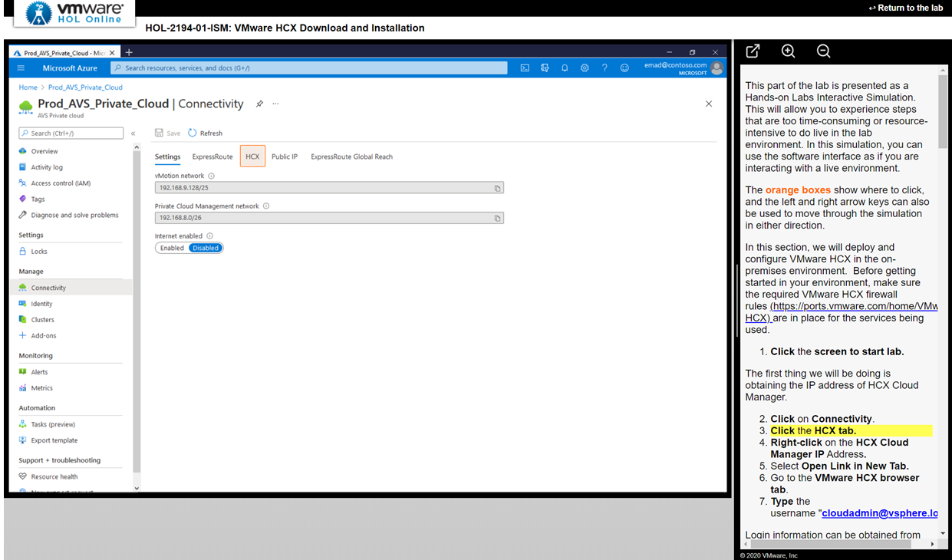952x560 pixels.
Task: Click the Refresh toolbar button
Action: click(x=205, y=133)
